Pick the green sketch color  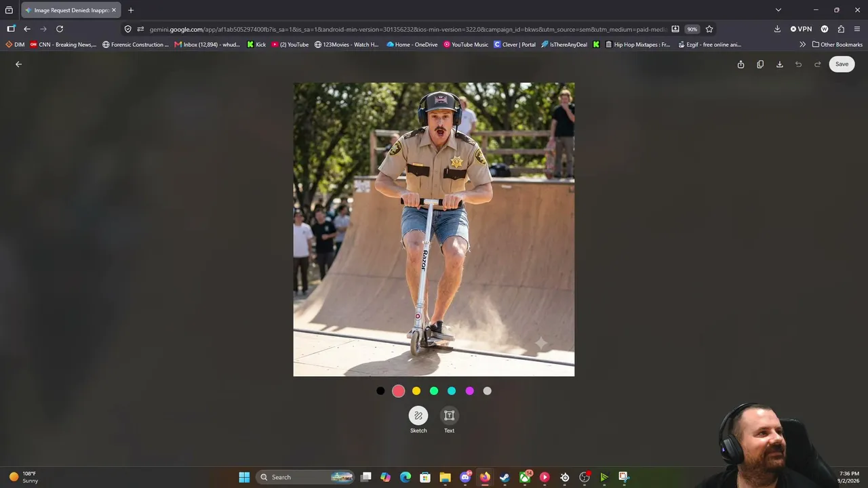click(x=434, y=391)
